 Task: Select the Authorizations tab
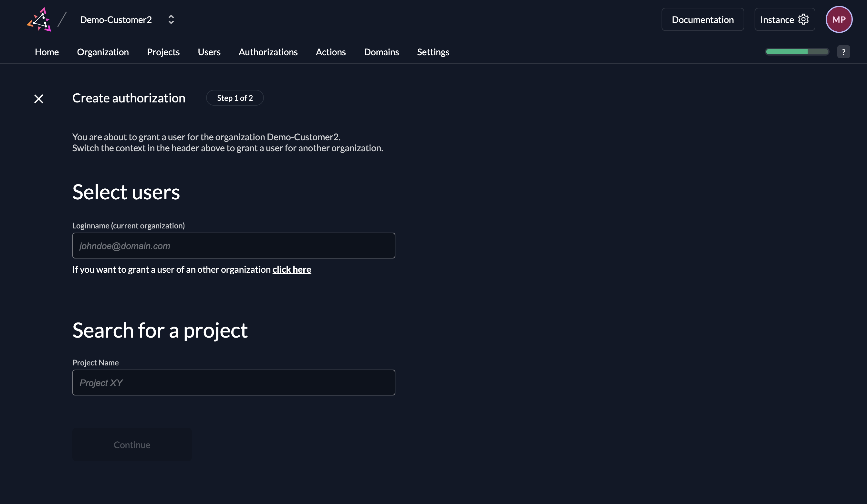[268, 52]
